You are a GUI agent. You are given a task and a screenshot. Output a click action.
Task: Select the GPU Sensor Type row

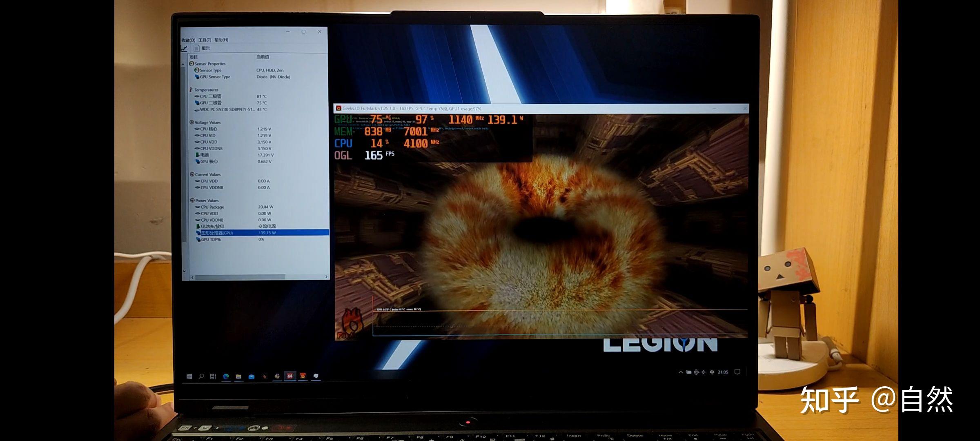pyautogui.click(x=257, y=77)
